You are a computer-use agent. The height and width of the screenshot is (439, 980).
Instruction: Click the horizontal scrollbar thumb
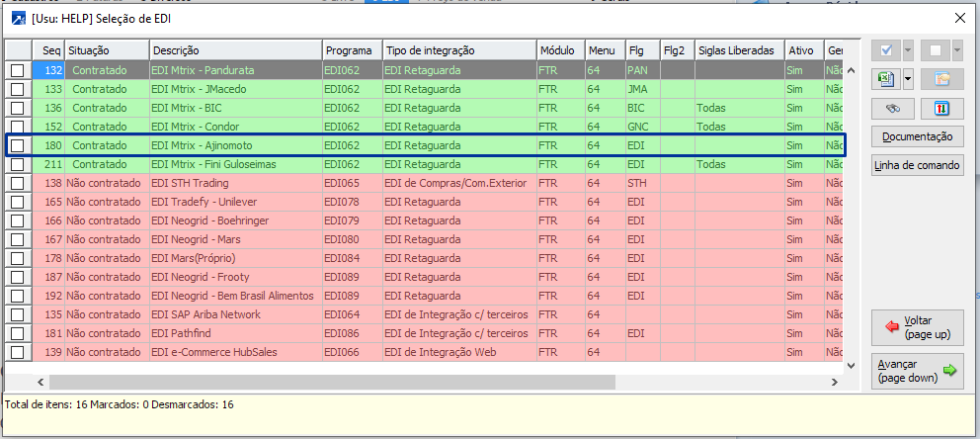coord(333,382)
